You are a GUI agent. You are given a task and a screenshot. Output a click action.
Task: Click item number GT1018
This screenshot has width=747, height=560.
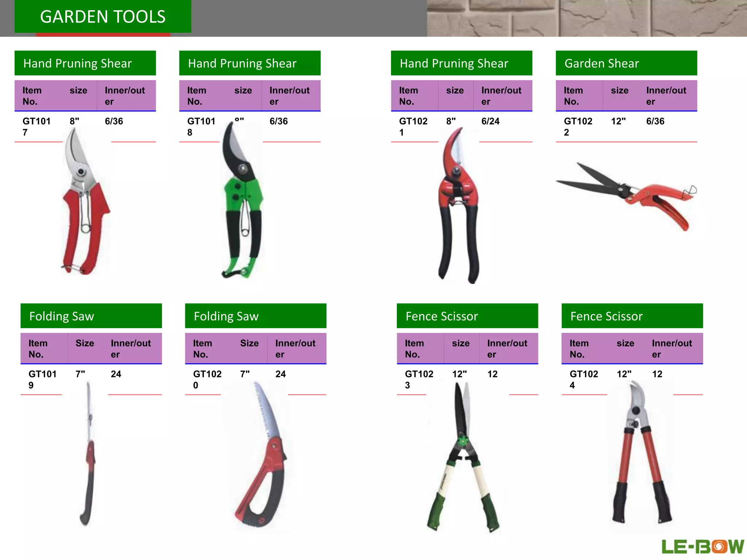point(201,127)
